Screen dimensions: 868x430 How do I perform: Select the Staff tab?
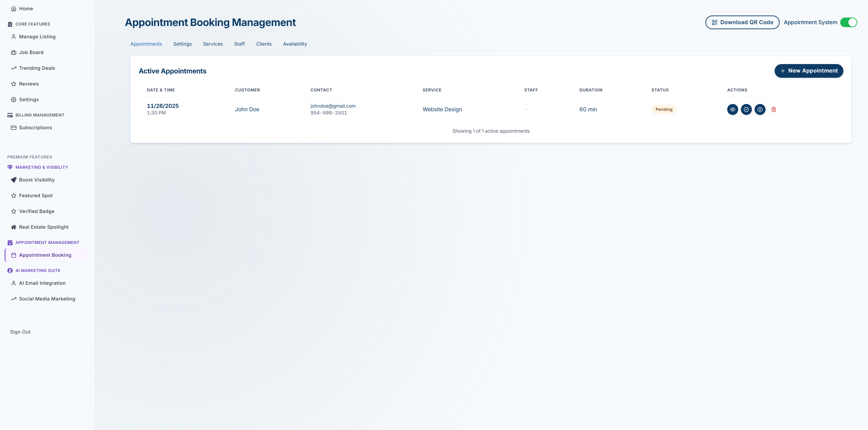pyautogui.click(x=239, y=44)
